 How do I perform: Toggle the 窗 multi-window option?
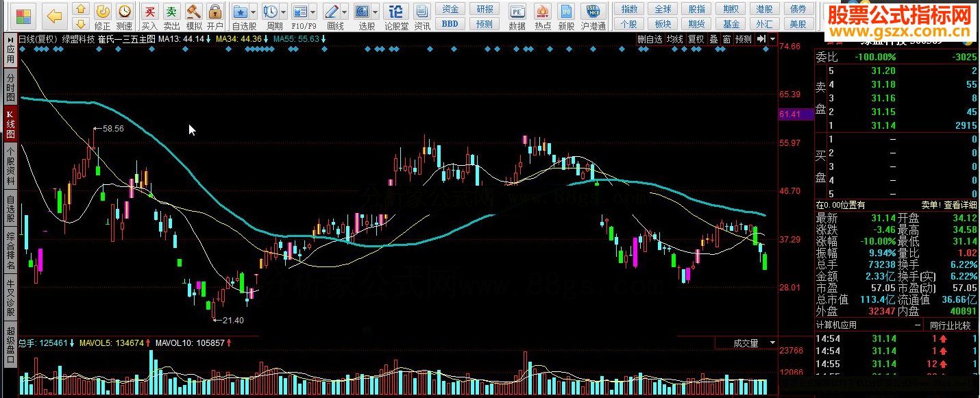(726, 39)
